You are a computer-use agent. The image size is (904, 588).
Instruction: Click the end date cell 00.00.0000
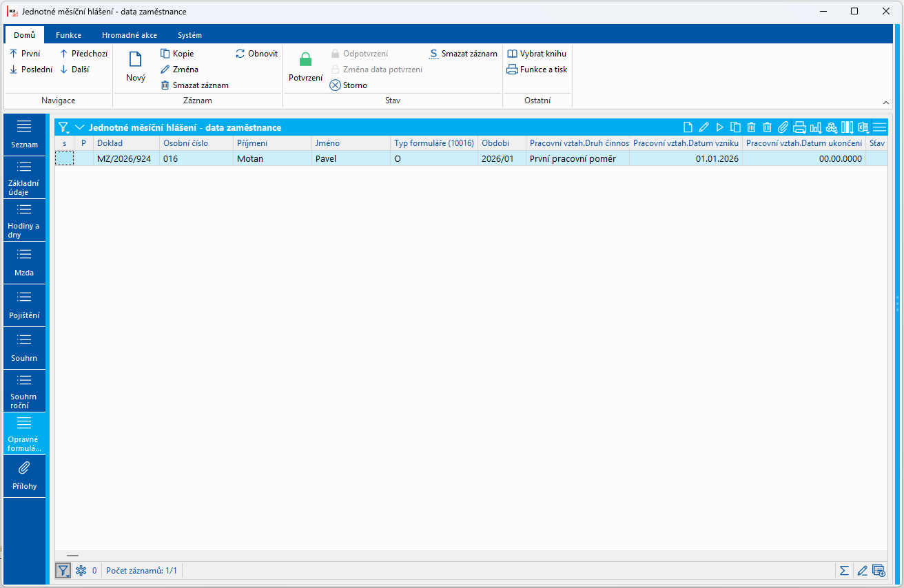tap(804, 158)
